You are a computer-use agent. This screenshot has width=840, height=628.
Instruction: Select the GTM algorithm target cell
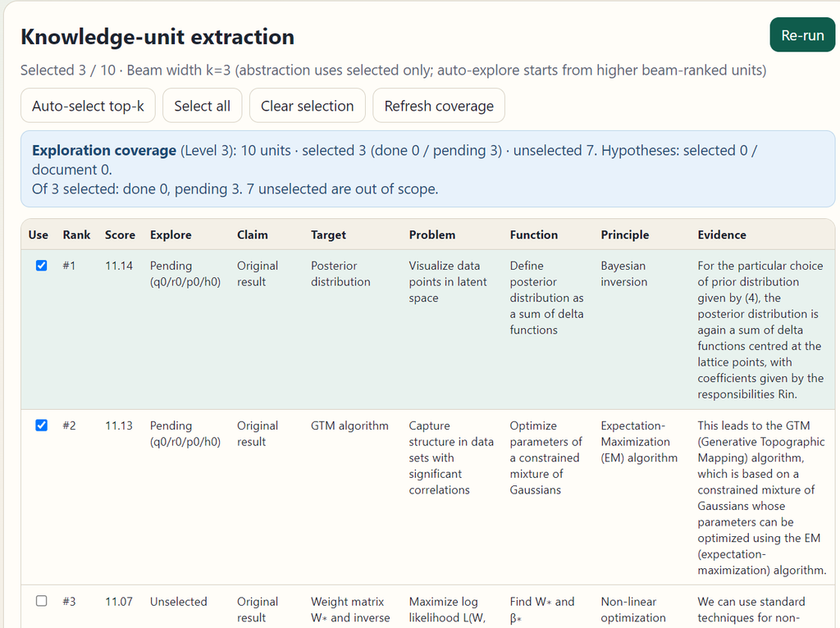point(349,425)
